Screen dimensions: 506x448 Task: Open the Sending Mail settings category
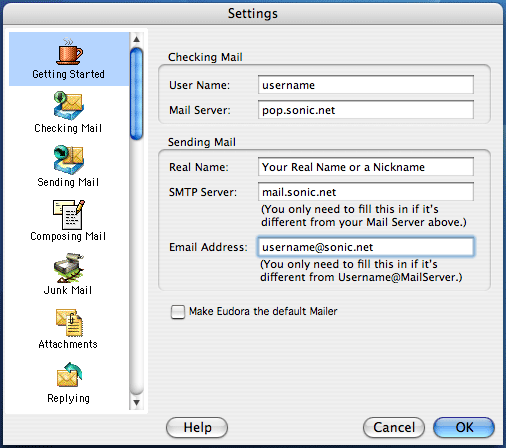(68, 166)
